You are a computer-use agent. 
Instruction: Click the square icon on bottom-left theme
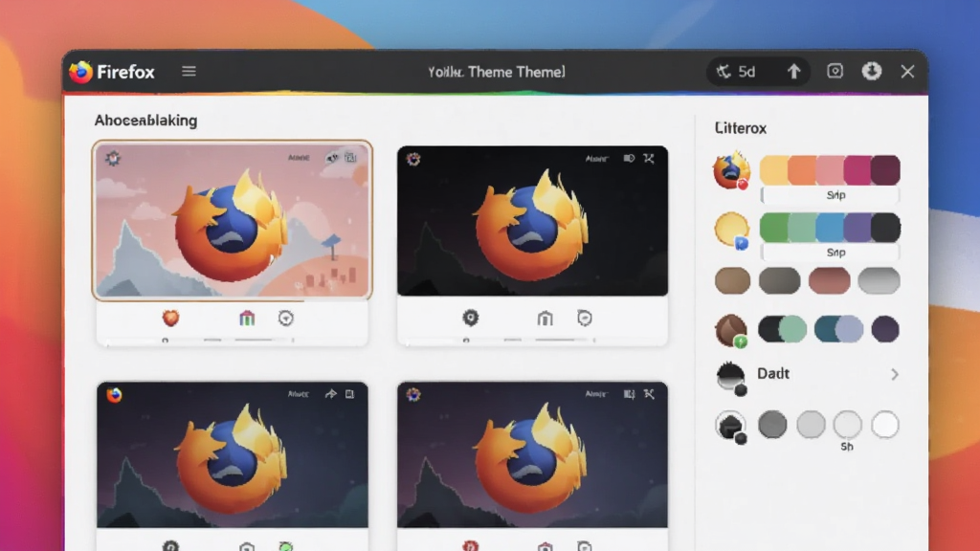350,393
